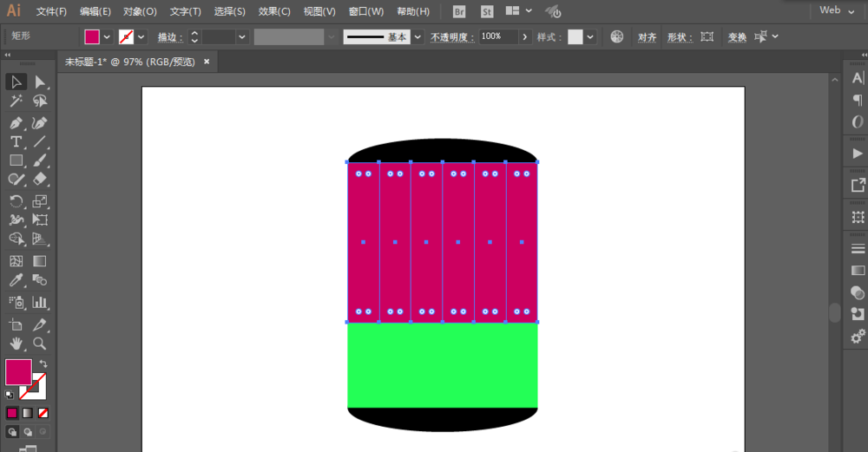Viewport: 868px width, 452px height.
Task: Enable Draw Normal mode
Action: pyautogui.click(x=12, y=432)
